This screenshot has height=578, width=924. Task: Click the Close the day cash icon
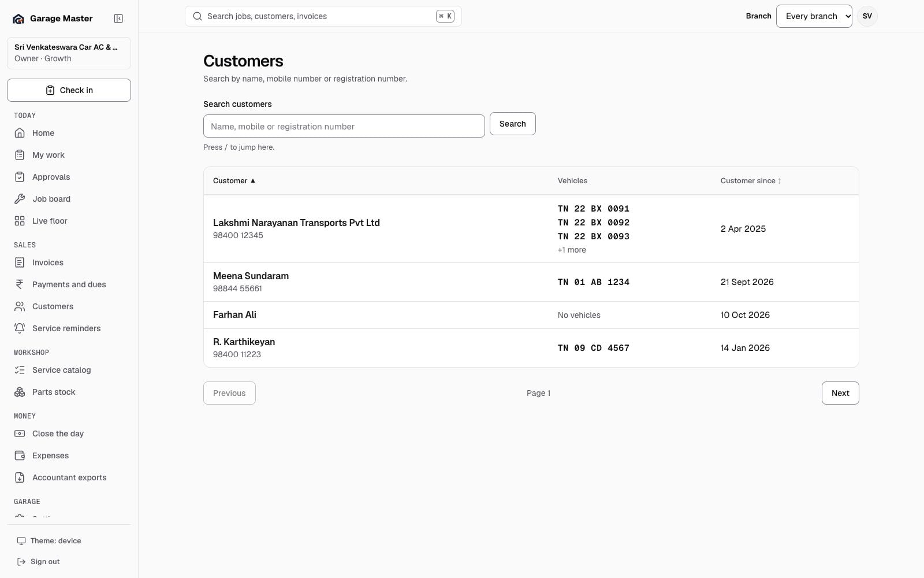click(x=20, y=433)
